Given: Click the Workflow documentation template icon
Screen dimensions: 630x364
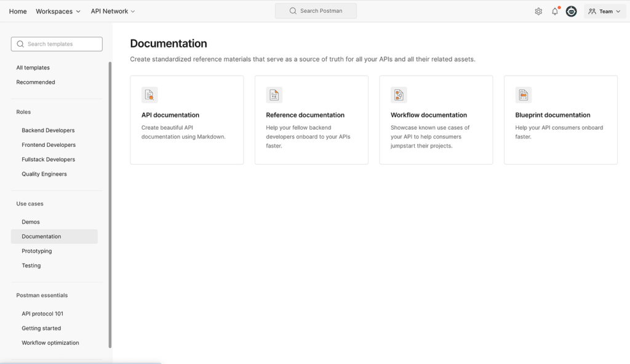Looking at the screenshot, I should (399, 95).
